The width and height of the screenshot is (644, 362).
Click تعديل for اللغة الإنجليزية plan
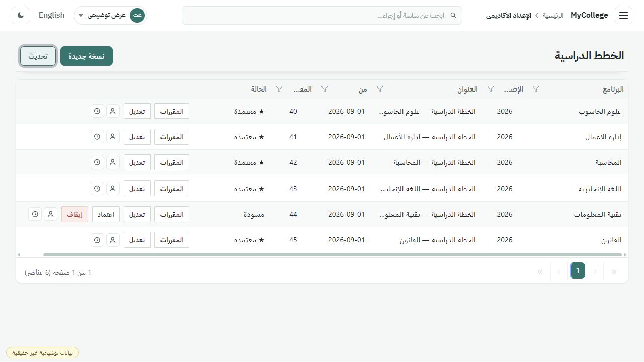[x=137, y=189]
